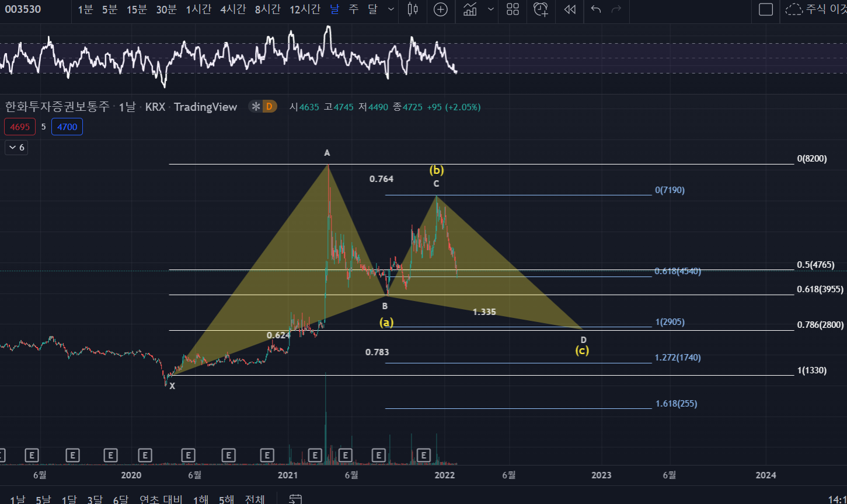This screenshot has width=847, height=504.
Task: Click the cloud save layout icon
Action: tap(794, 9)
